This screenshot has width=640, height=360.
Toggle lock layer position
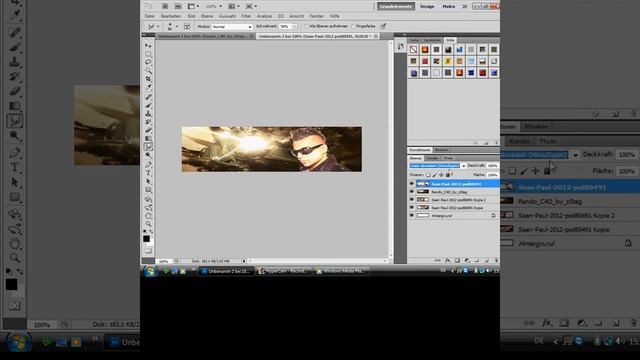(441, 175)
